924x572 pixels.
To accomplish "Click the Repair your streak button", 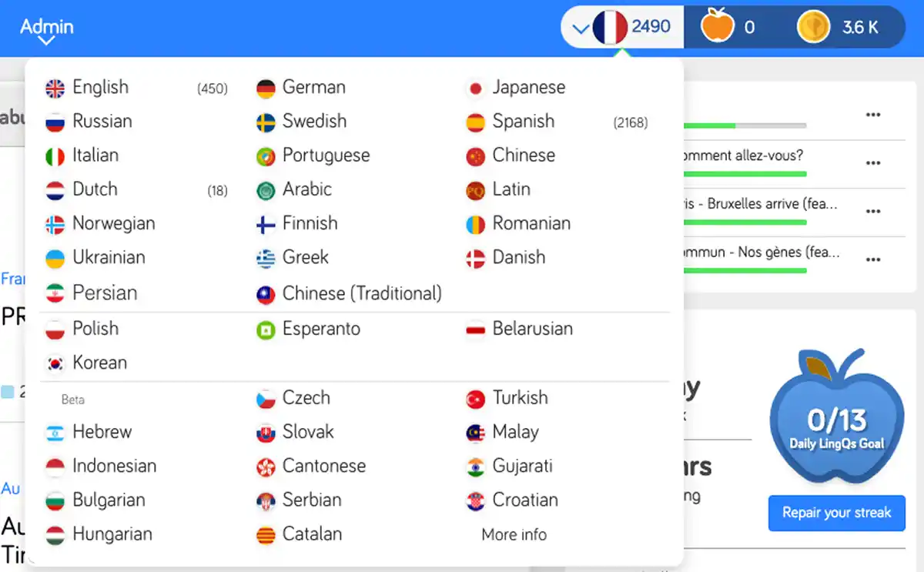I will pos(836,513).
